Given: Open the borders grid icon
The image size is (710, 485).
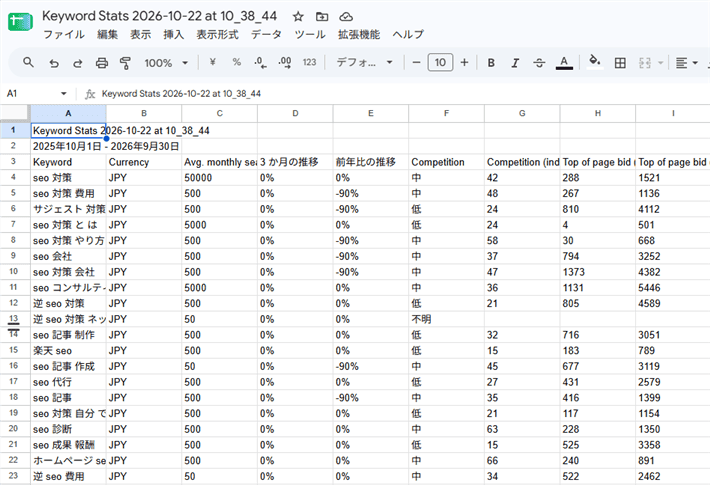Looking at the screenshot, I should pyautogui.click(x=620, y=63).
